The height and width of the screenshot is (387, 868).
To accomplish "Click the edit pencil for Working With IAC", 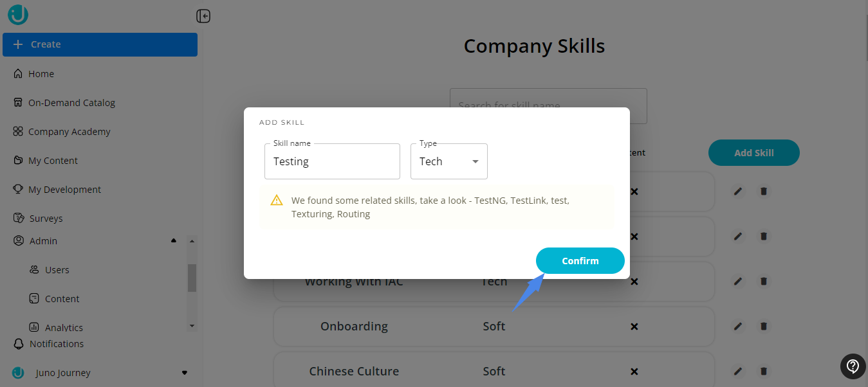I will [x=738, y=282].
